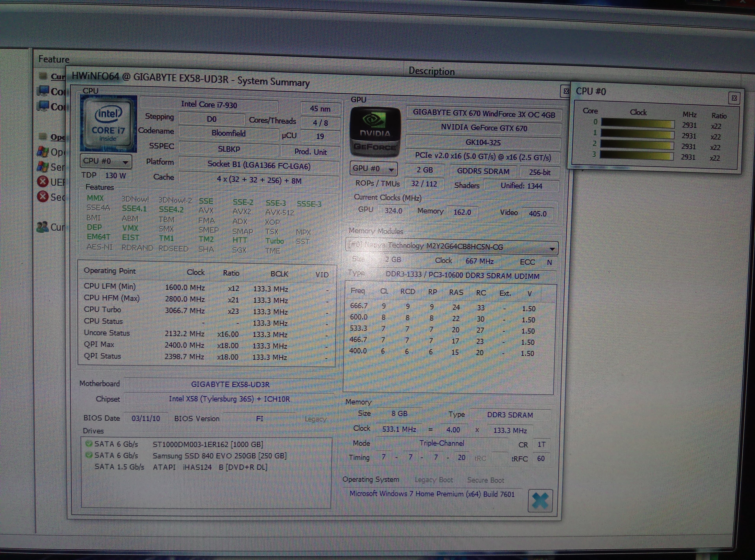Click the ATAPI iHAS124 B drive entry
Viewport: 755px width, 560px height.
(x=181, y=467)
